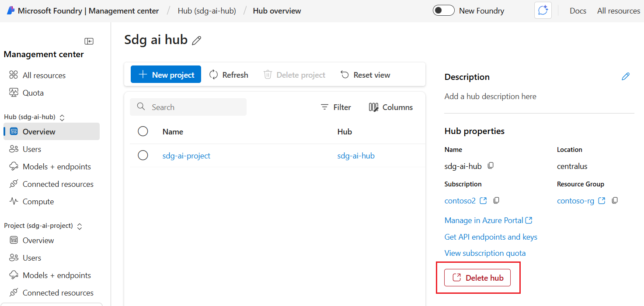
Task: Click the hub Models + endpoints cloud icon
Action: pos(14,166)
